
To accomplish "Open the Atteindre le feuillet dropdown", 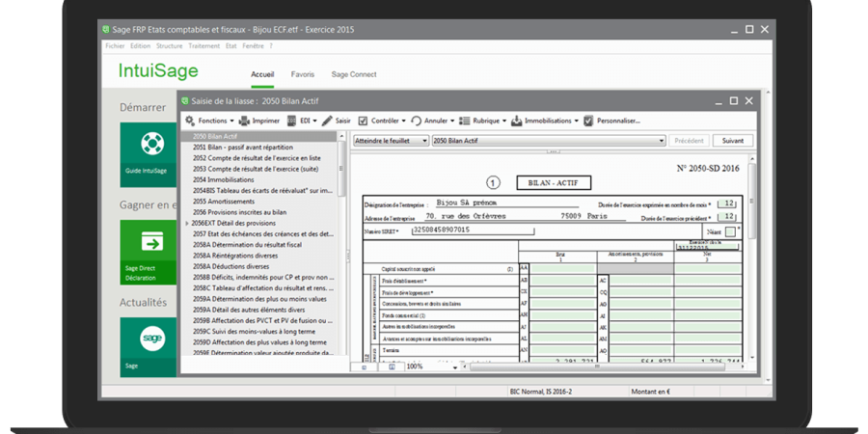I will [x=390, y=140].
